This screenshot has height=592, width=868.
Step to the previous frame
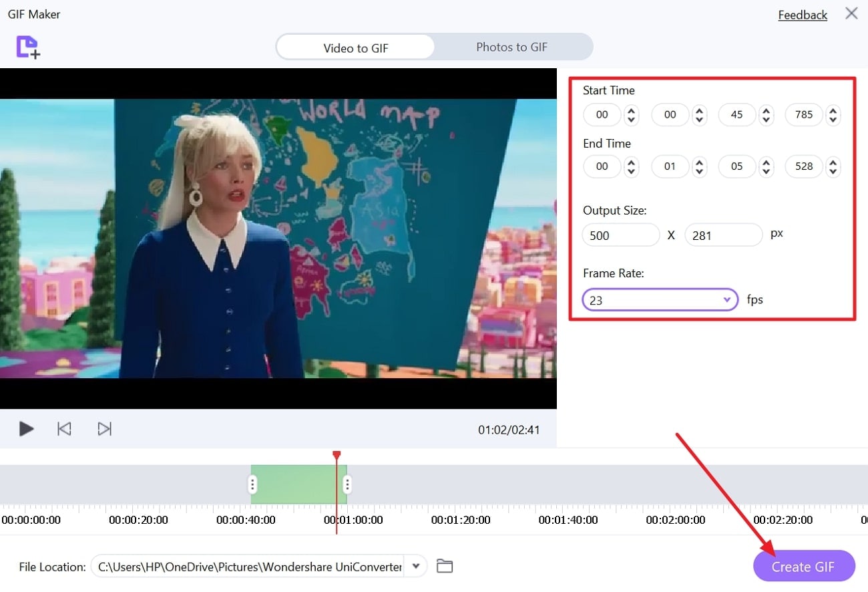[x=64, y=429]
